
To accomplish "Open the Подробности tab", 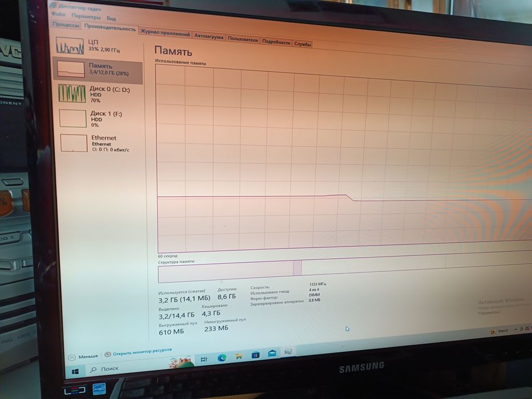I will pyautogui.click(x=276, y=42).
